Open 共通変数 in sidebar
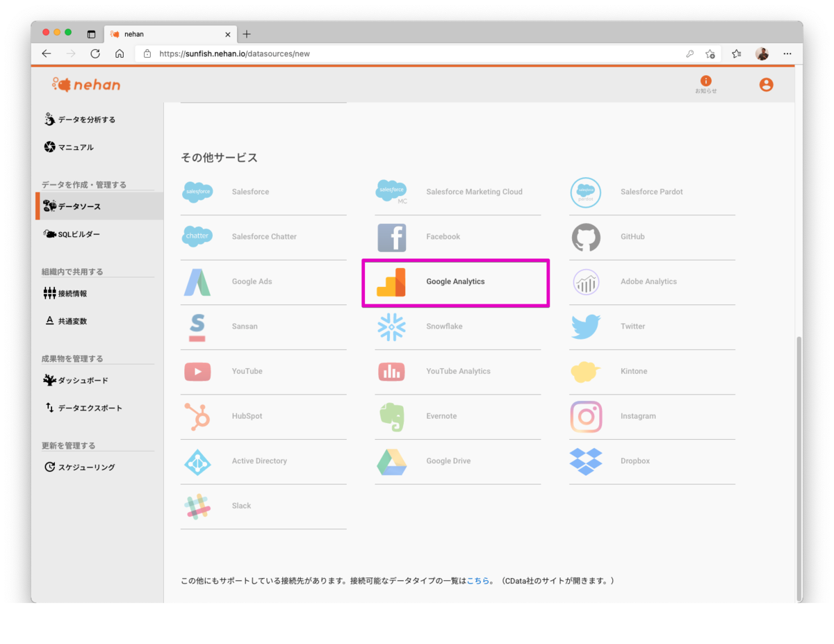This screenshot has height=644, width=834. [x=65, y=321]
